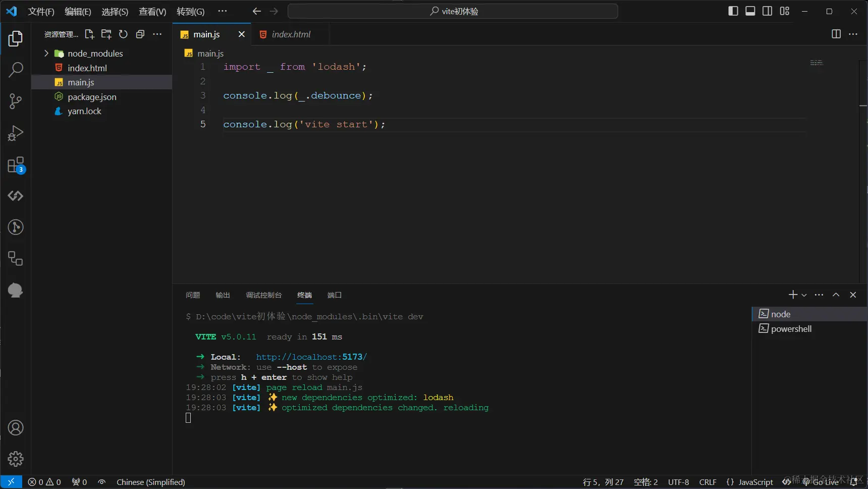
Task: Open the Search view in the activity bar
Action: tap(16, 70)
